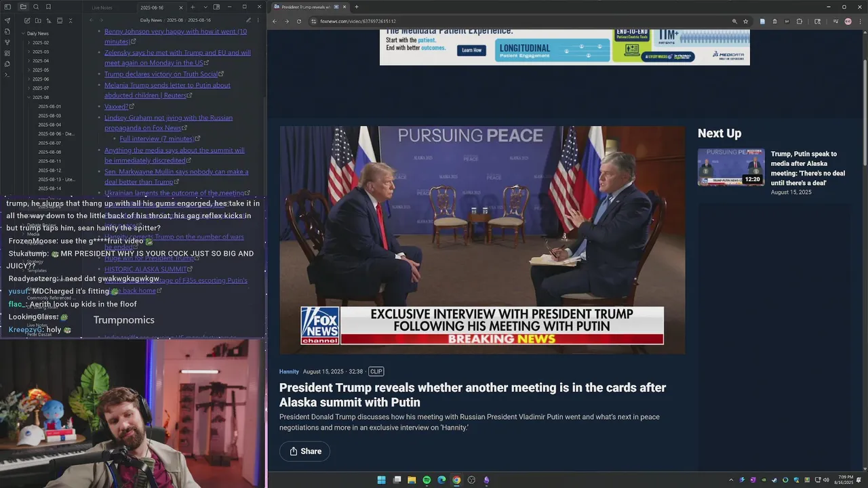Viewport: 868px width, 488px height.
Task: Create a new folder in Obsidian explorer
Action: (37, 20)
